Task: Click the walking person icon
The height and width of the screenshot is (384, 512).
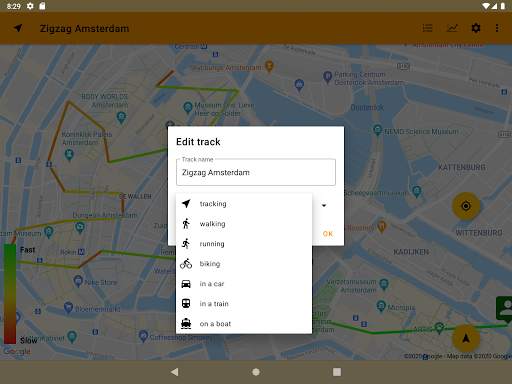Action: point(186,223)
